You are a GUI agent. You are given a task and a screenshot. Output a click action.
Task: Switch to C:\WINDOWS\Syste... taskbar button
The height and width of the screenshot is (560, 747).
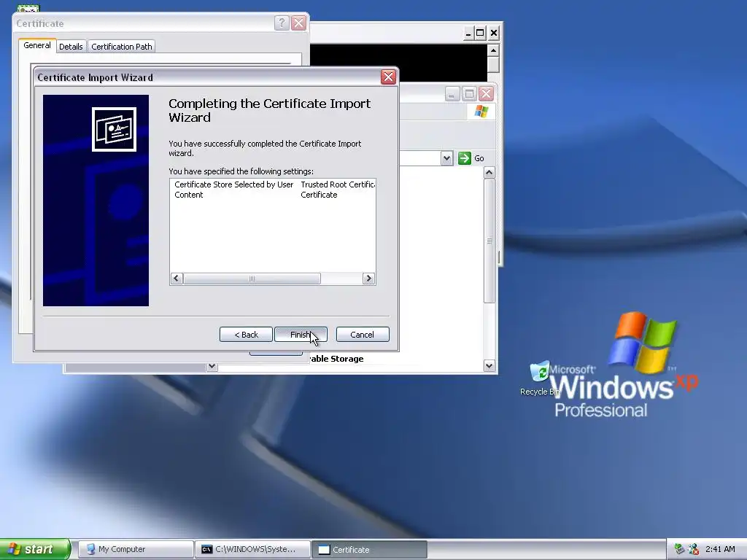pyautogui.click(x=252, y=550)
